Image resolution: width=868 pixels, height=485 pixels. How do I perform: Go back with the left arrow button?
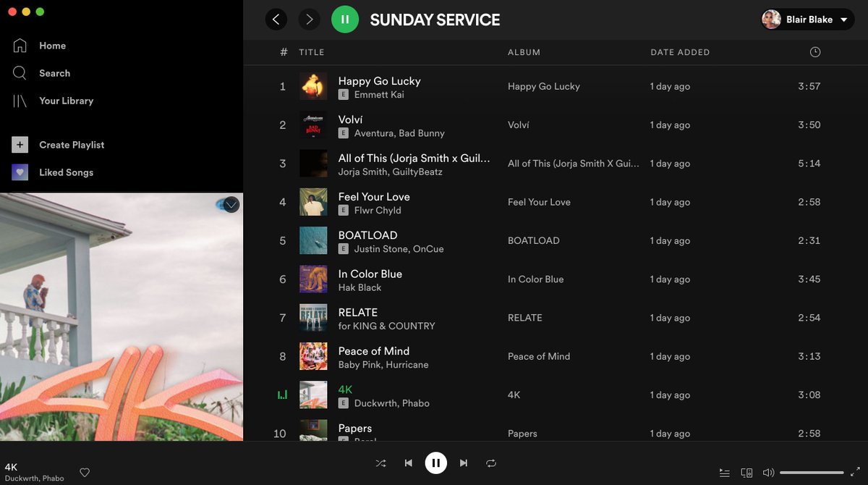[x=276, y=20]
